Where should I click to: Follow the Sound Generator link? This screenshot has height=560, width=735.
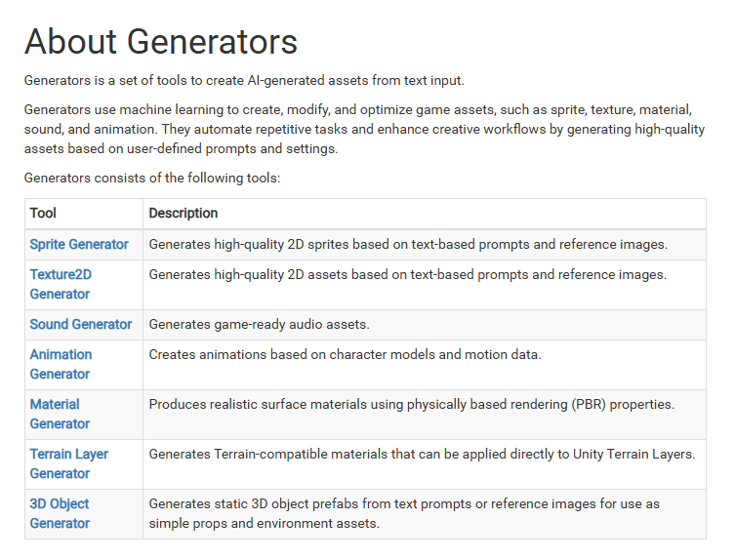click(81, 324)
